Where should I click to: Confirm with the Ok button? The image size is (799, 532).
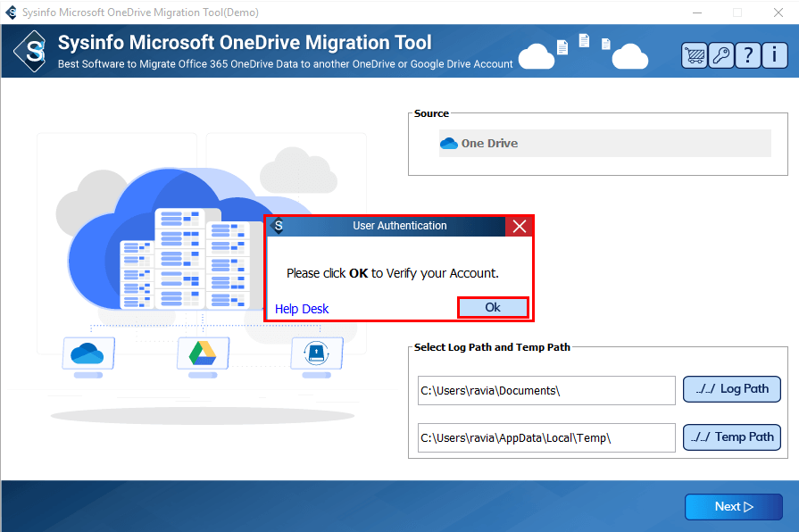tap(493, 308)
